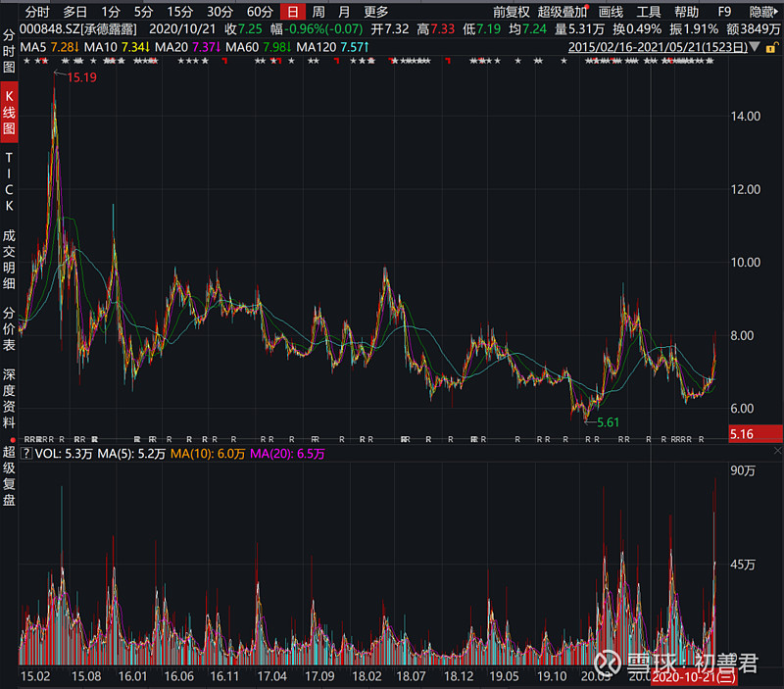The image size is (784, 689).
Task: Open the 分价表 sidebar tab
Action: (9, 328)
